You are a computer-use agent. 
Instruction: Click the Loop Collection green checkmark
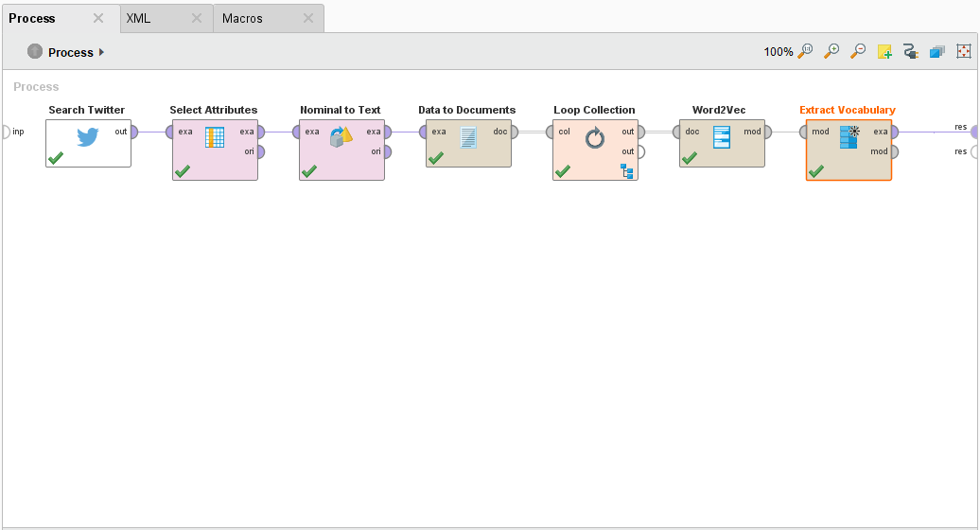pyautogui.click(x=563, y=171)
